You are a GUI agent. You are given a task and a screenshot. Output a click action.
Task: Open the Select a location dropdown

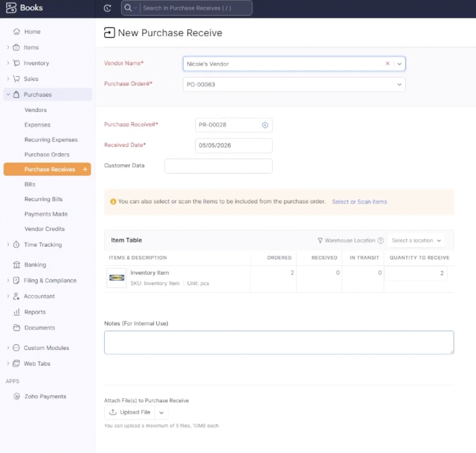[416, 241]
